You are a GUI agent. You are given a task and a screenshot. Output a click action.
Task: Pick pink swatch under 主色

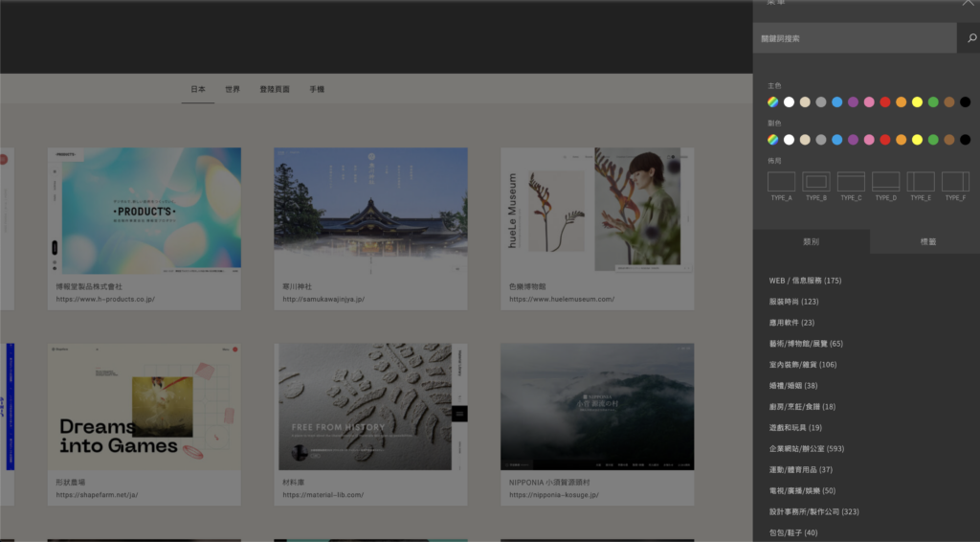[869, 102]
